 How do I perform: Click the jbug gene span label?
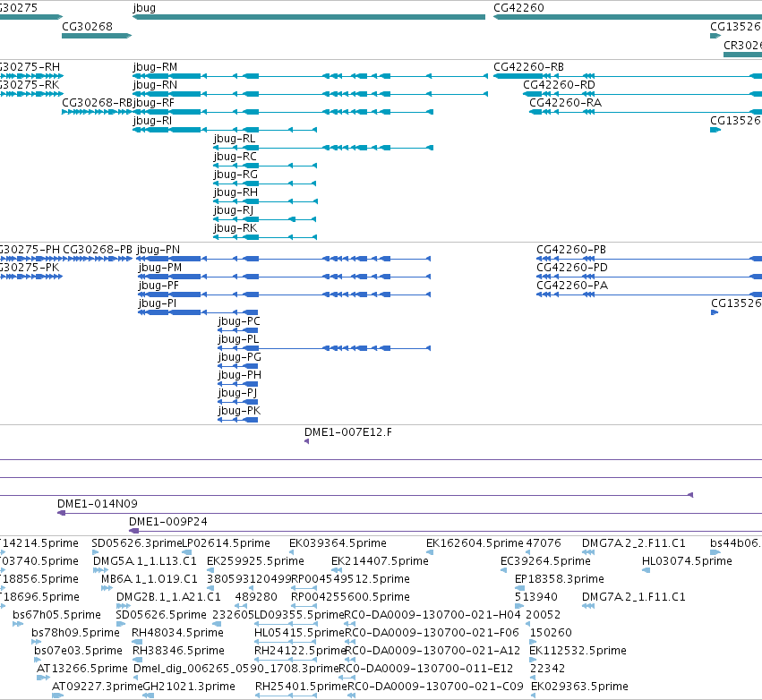pos(144,8)
